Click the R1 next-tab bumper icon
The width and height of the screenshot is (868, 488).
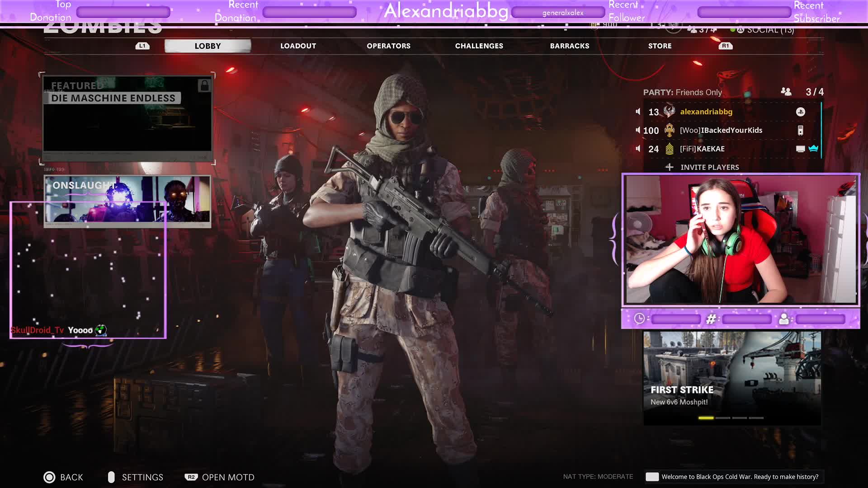click(726, 46)
